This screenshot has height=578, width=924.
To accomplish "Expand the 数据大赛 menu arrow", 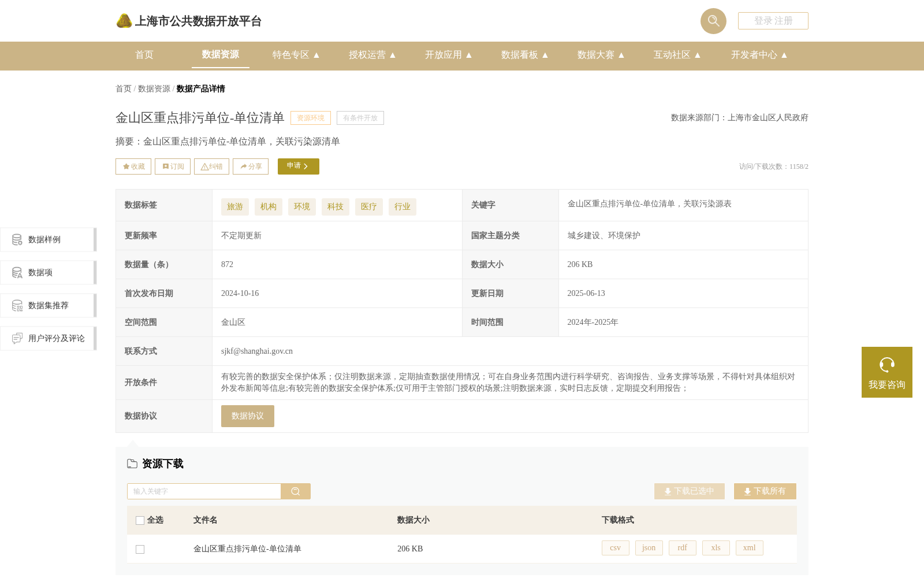I will [621, 55].
